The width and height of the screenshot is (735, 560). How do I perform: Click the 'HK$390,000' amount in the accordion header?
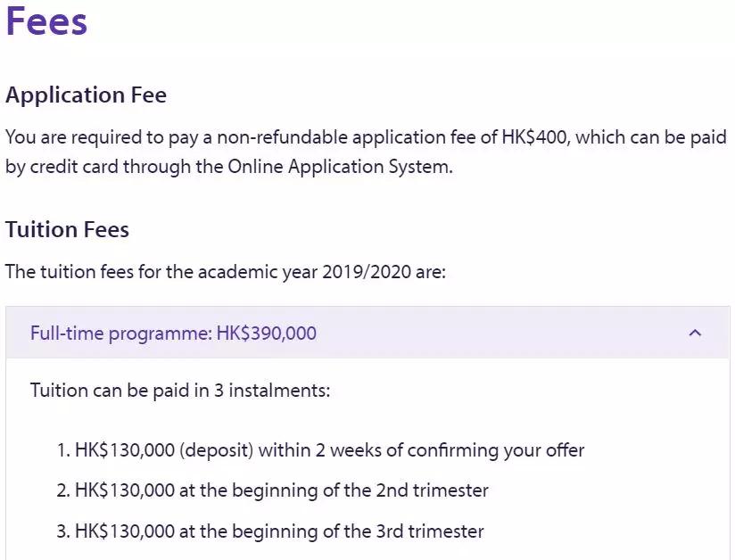point(266,334)
